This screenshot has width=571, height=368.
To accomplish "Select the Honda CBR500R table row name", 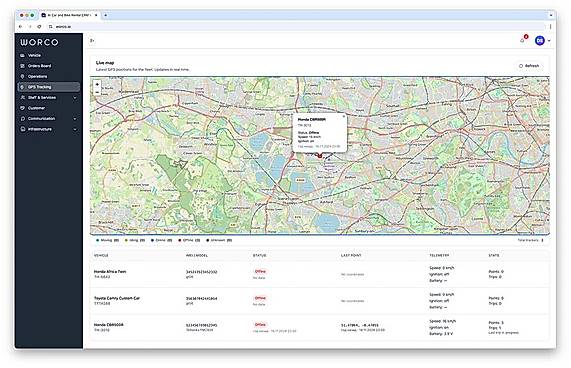I will pyautogui.click(x=109, y=325).
